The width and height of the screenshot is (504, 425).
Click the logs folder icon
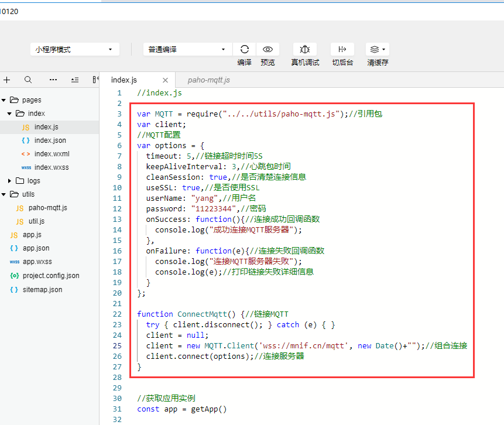tap(20, 181)
